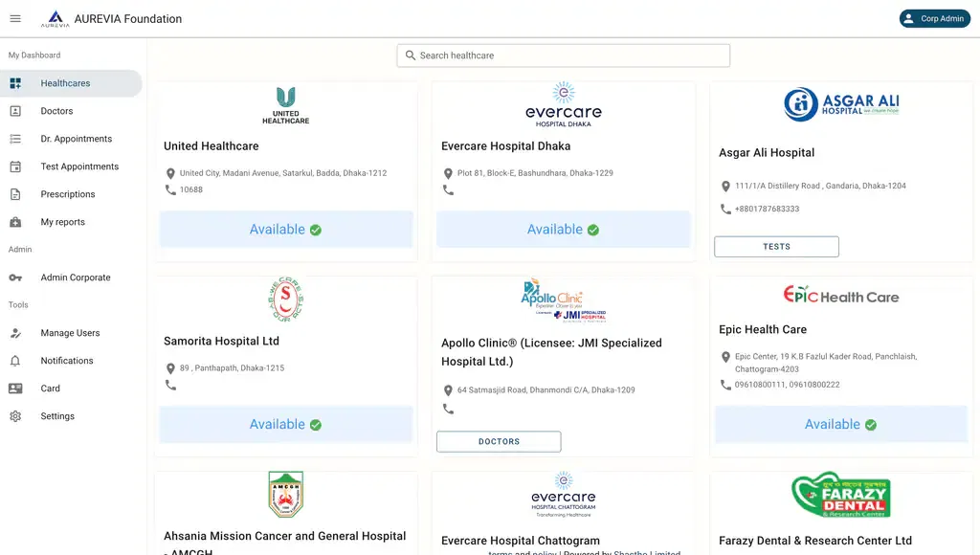Click the Manage Users person-edit icon
The width and height of the screenshot is (980, 555).
(x=15, y=333)
